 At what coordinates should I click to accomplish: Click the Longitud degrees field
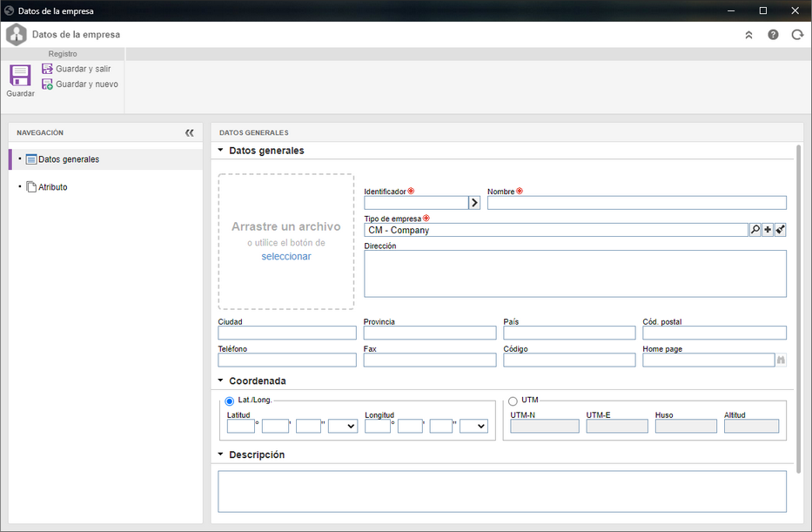coord(378,427)
